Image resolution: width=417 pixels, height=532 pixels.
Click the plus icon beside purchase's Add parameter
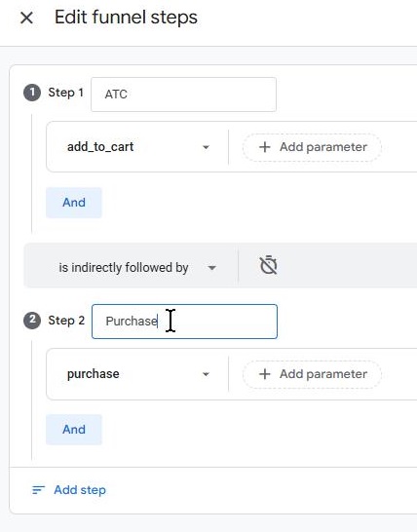[x=265, y=374]
